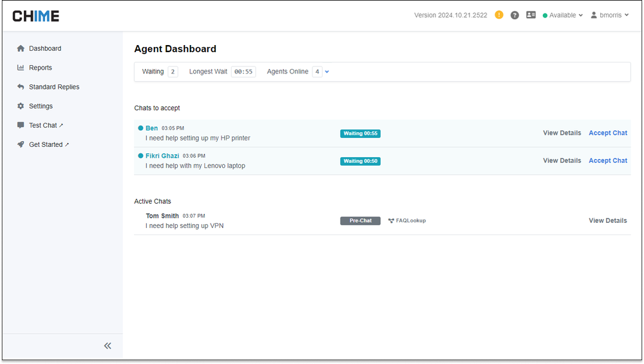Accept Chat from Fikri Ghazi
This screenshot has width=644, height=364.
[x=608, y=160]
